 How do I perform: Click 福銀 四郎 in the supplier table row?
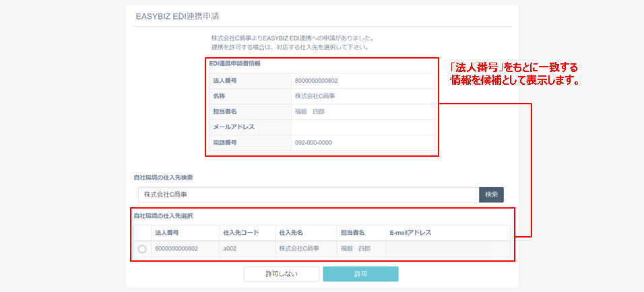(356, 248)
